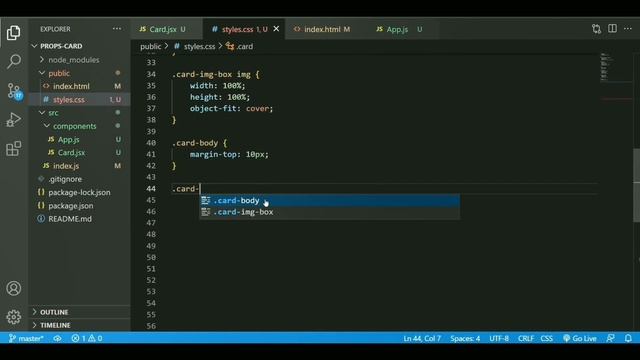This screenshot has width=640, height=360.
Task: Open package.json in the file tree
Action: pos(80,206)
